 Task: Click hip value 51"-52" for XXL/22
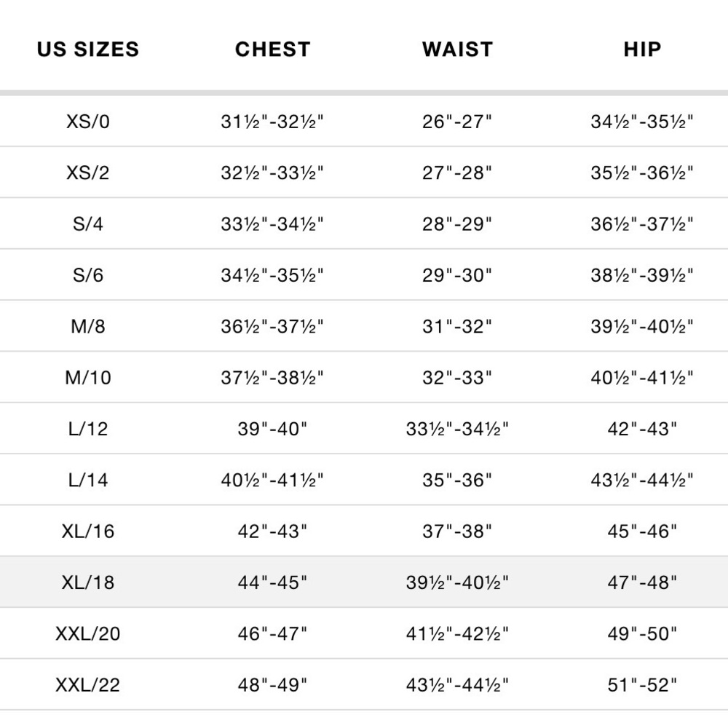pos(642,685)
